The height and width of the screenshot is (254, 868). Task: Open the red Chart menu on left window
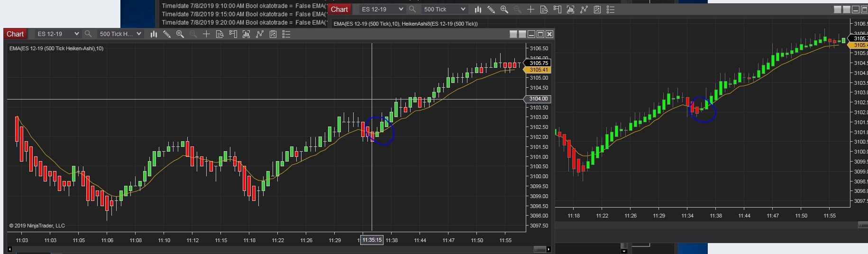click(x=15, y=34)
